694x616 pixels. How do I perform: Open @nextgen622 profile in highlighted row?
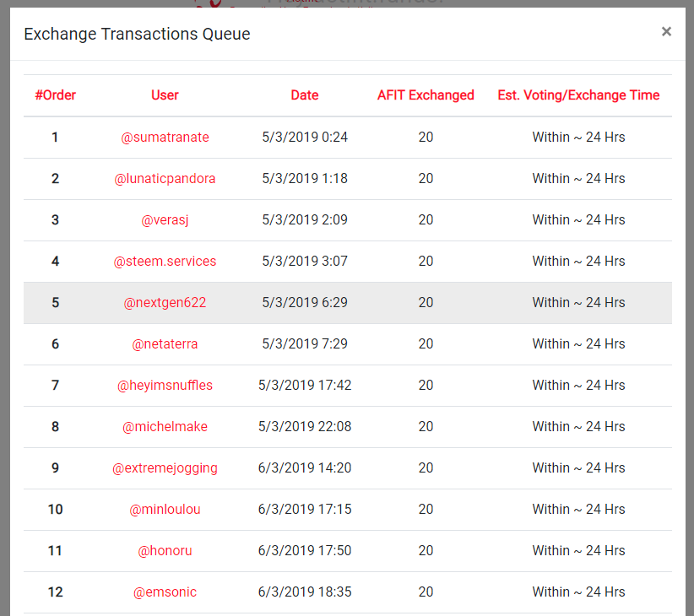click(x=165, y=302)
